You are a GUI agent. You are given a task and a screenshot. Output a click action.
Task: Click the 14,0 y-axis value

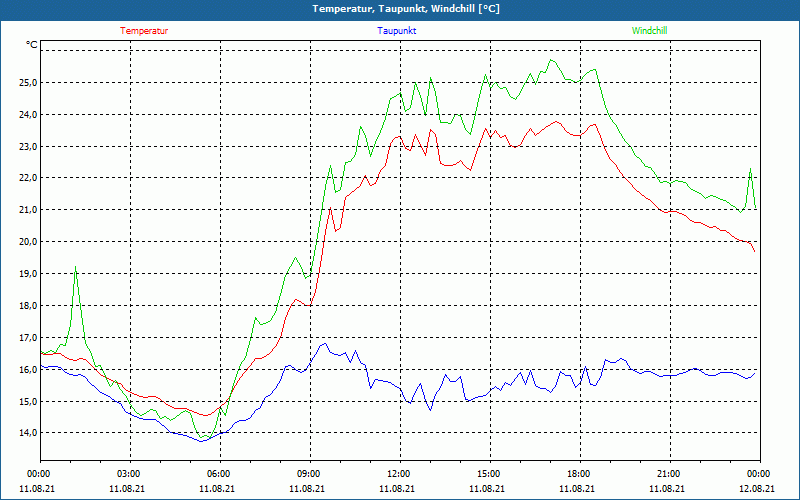click(29, 433)
